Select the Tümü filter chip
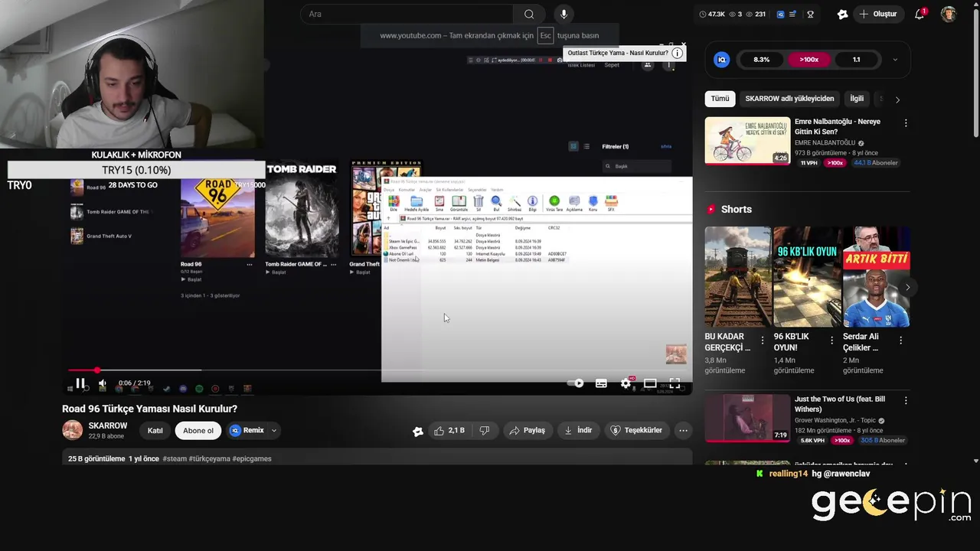The width and height of the screenshot is (980, 551). pyautogui.click(x=720, y=99)
